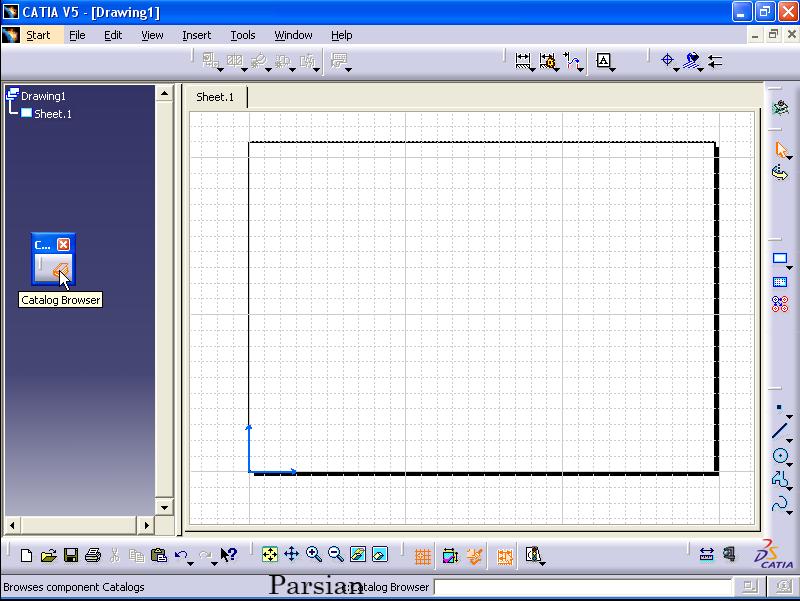Switch to the Sheet.1 tab
The height and width of the screenshot is (601, 800).
pos(216,98)
